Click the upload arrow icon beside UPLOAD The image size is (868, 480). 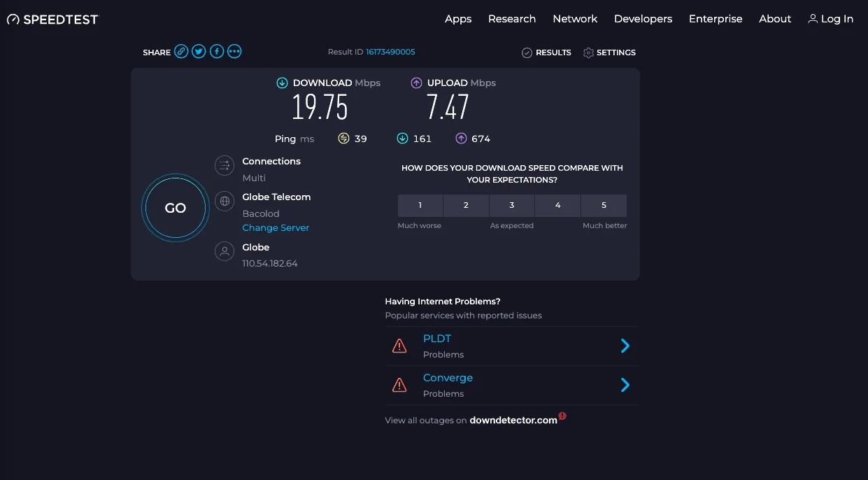point(416,83)
